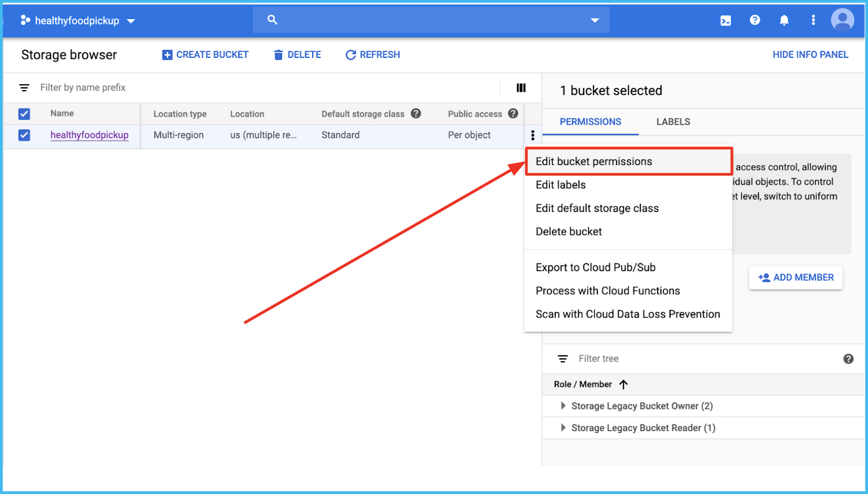Viewport: 868px width, 494px height.
Task: Choose Delete bucket from menu
Action: (628, 232)
